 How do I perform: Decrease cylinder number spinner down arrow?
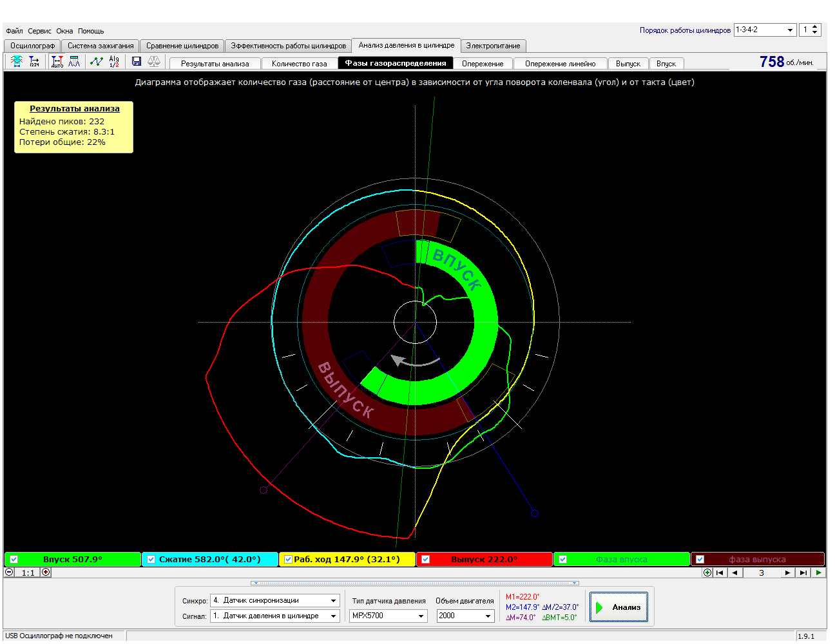pos(815,33)
